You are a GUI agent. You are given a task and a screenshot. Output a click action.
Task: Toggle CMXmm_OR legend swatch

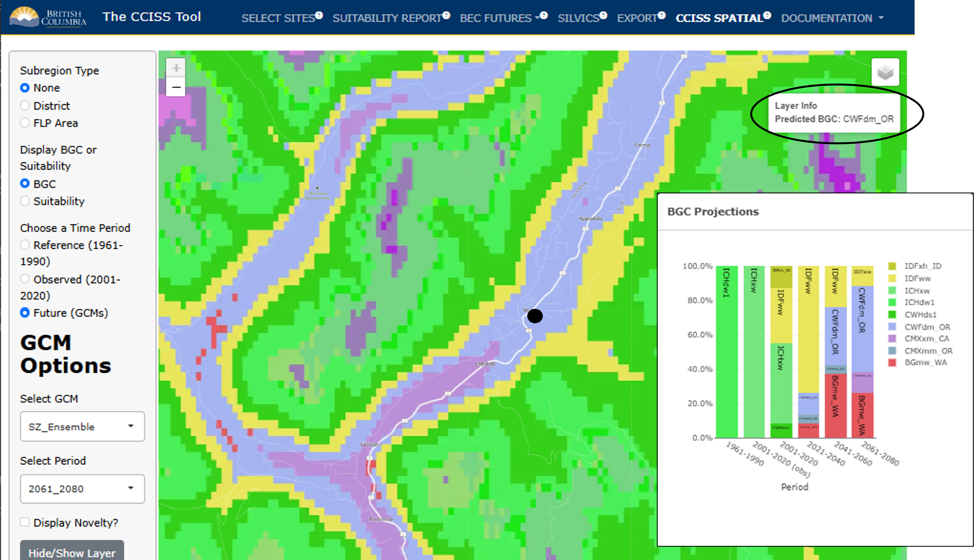(892, 350)
